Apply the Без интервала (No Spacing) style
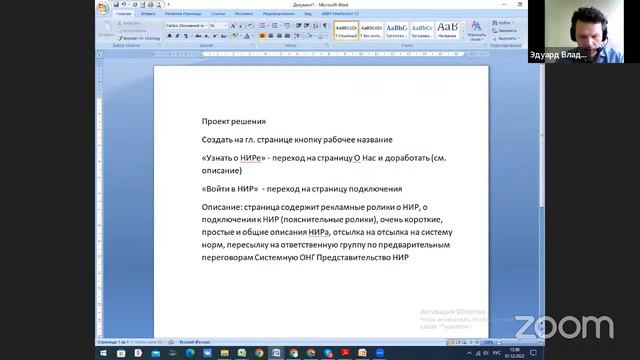 (371, 31)
